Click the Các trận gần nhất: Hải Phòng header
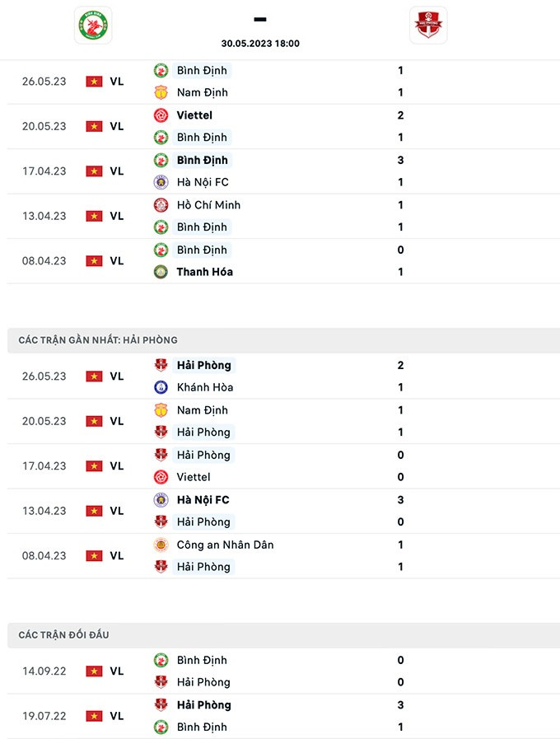Viewport: 560px width, 739px height. [98, 340]
